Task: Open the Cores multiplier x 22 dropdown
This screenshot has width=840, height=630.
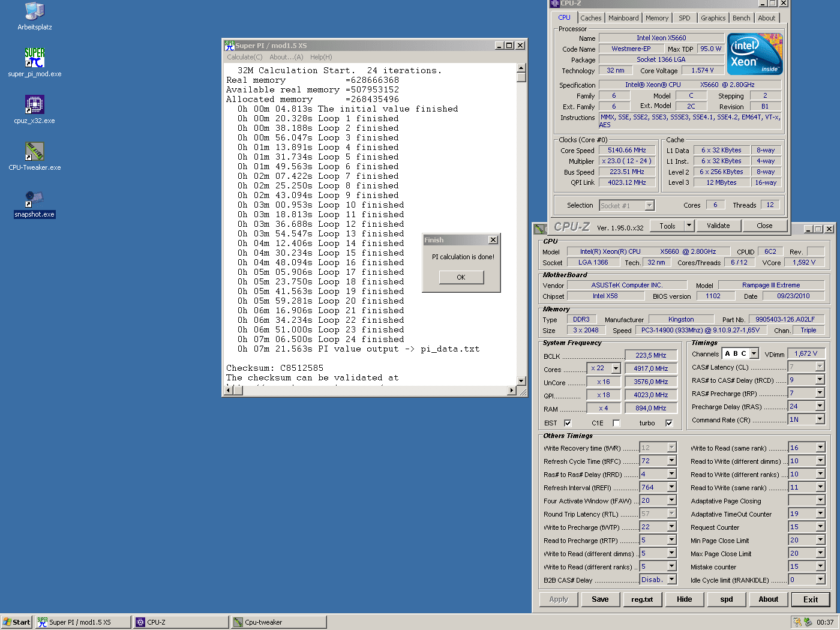Action: pos(616,368)
